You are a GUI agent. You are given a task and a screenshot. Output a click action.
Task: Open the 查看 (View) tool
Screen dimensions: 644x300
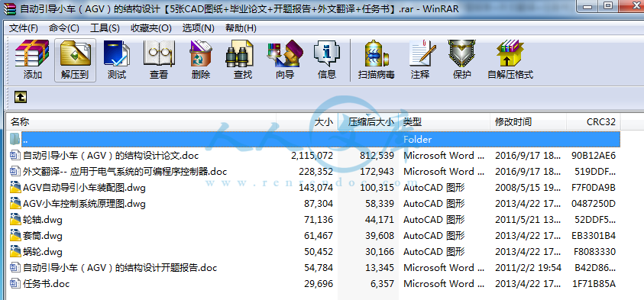159,60
